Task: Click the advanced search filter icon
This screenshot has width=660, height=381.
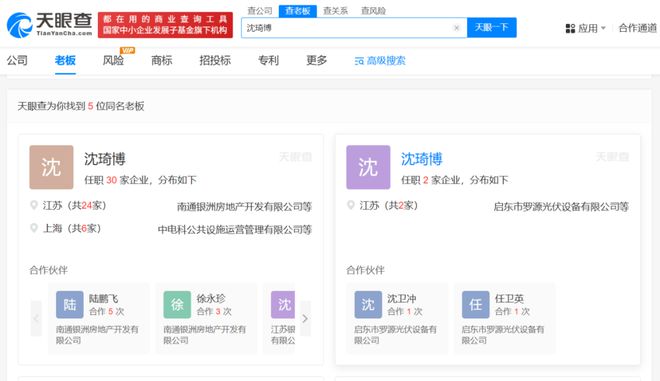Action: [x=359, y=61]
